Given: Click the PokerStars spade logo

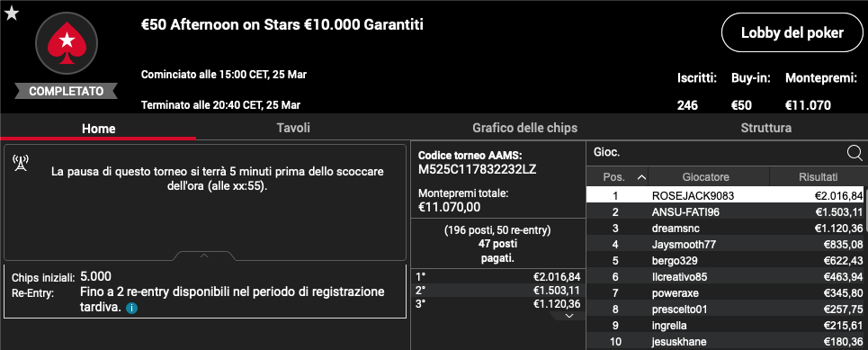Looking at the screenshot, I should coord(67,43).
